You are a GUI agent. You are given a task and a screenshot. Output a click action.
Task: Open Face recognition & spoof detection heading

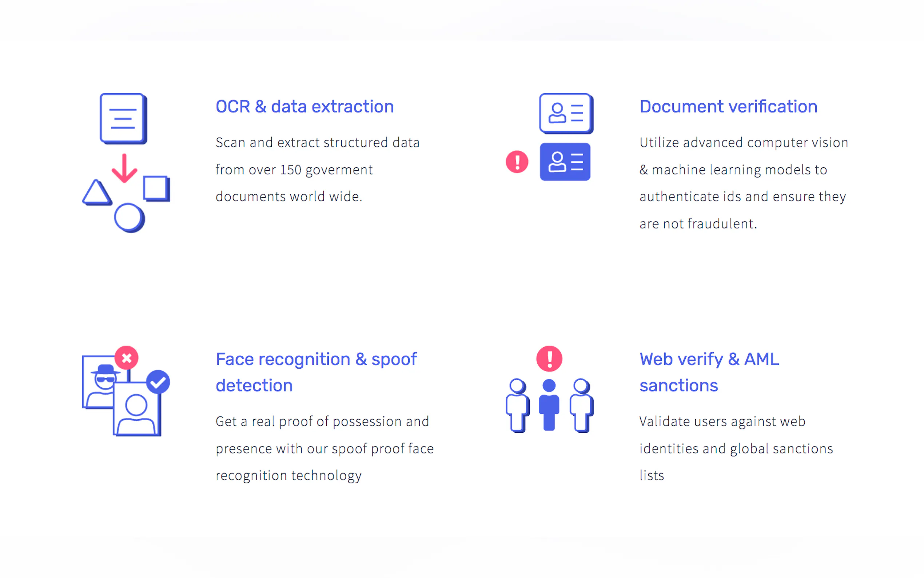click(x=315, y=372)
